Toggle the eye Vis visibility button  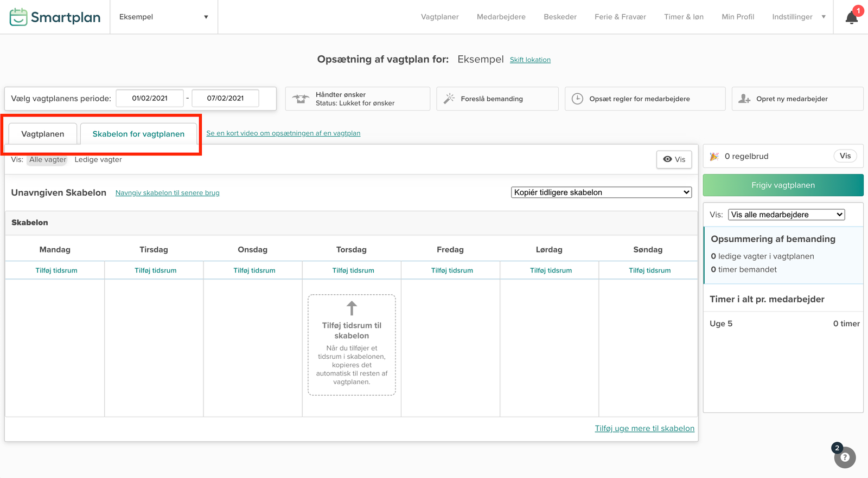(x=674, y=159)
